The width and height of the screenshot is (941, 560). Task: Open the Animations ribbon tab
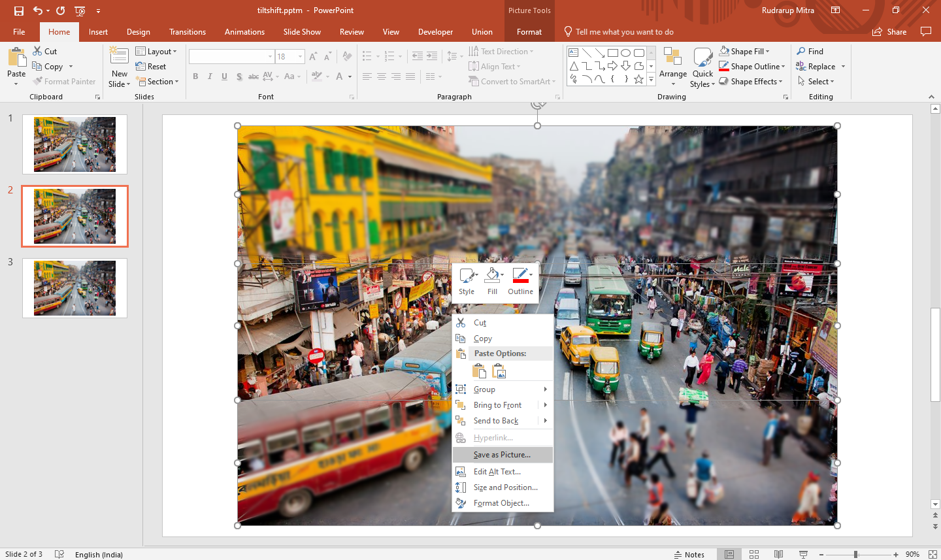click(244, 31)
